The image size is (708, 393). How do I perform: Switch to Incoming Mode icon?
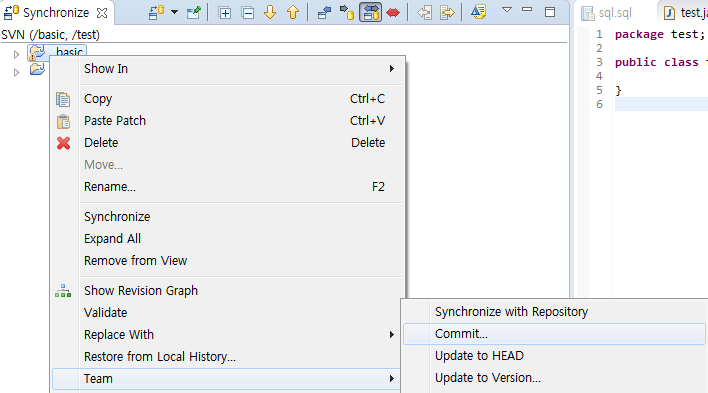pyautogui.click(x=324, y=13)
